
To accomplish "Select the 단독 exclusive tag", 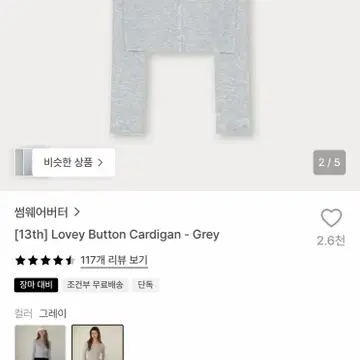I will (145, 285).
